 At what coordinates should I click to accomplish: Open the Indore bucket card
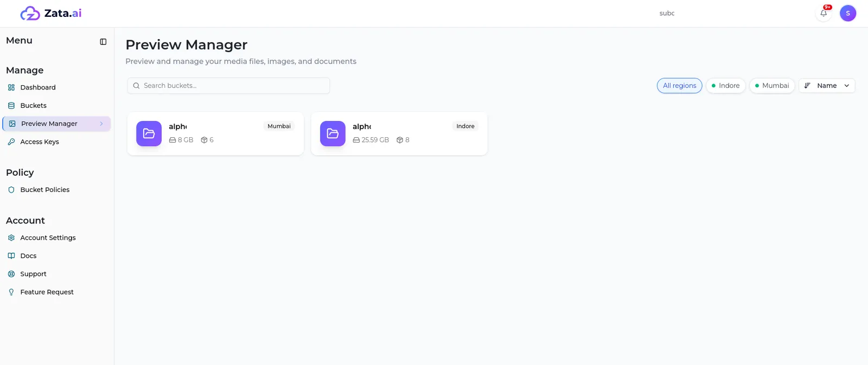(x=399, y=133)
